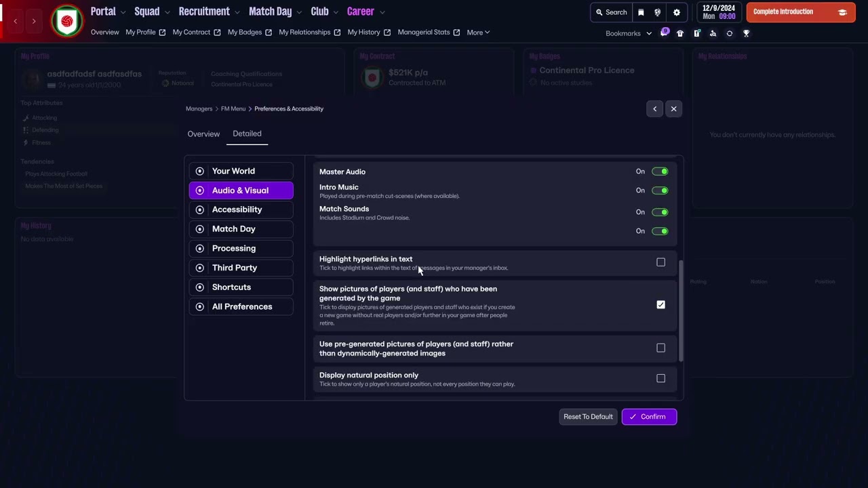
Task: Click the Confirm button
Action: tap(649, 417)
